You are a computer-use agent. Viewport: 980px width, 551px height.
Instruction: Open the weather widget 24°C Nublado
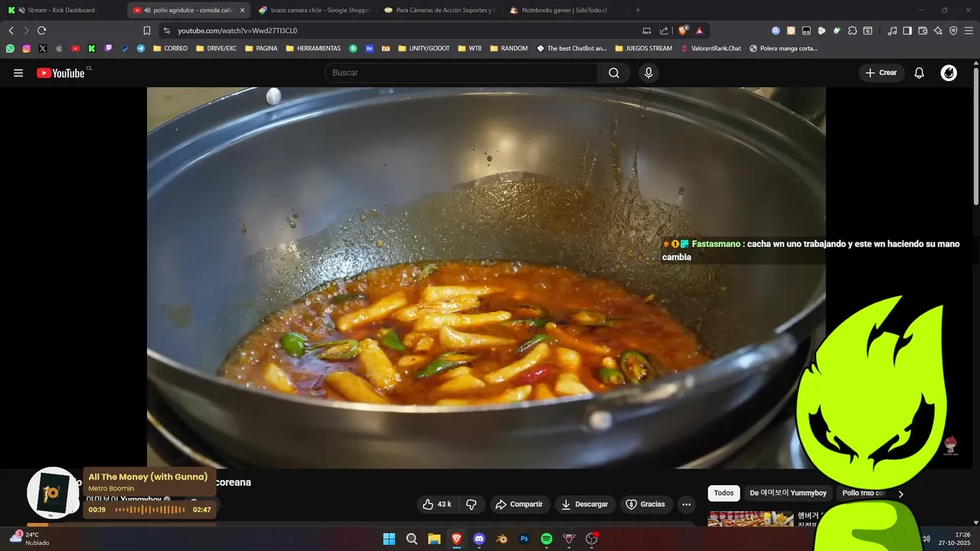point(29,538)
